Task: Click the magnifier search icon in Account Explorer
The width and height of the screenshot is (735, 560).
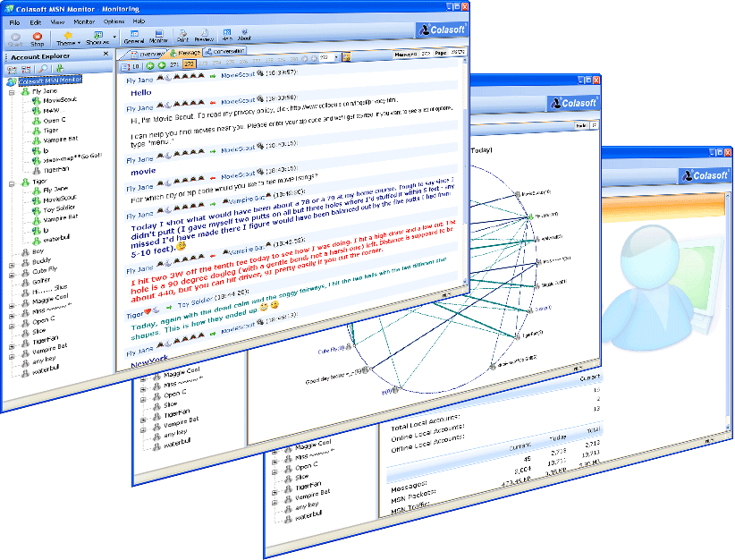Action: [43, 69]
